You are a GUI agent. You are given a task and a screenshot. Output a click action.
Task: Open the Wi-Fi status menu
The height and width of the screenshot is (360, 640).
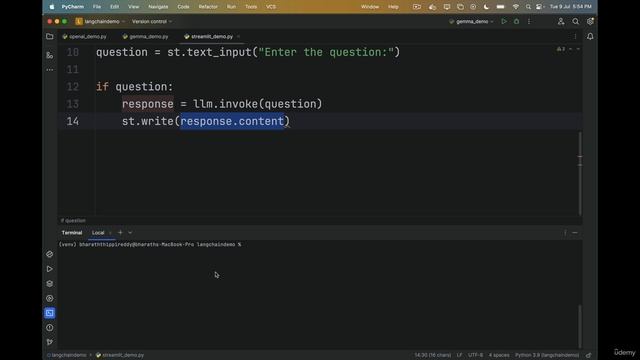tap(516, 7)
